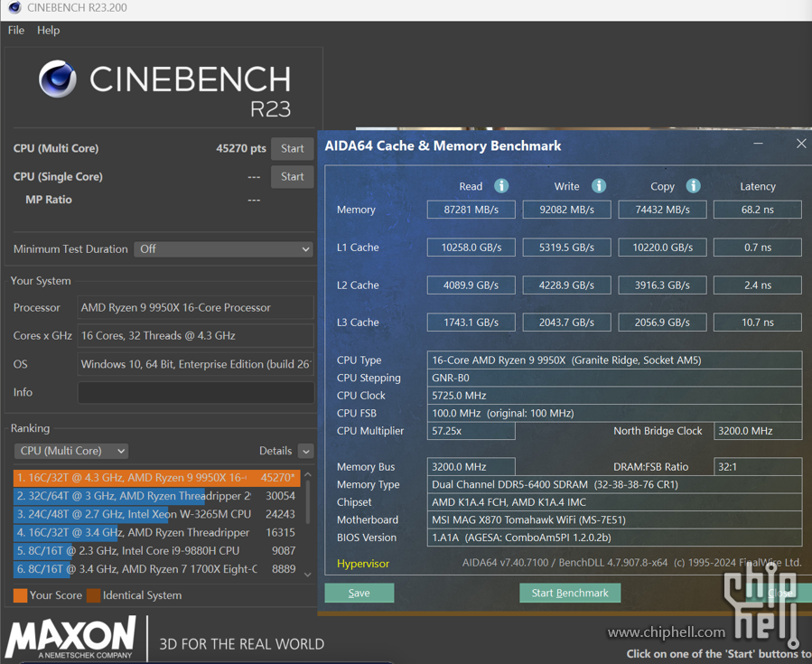The image size is (812, 664).
Task: Click the CPU Clock value 5725.0 MHz
Action: (615, 396)
